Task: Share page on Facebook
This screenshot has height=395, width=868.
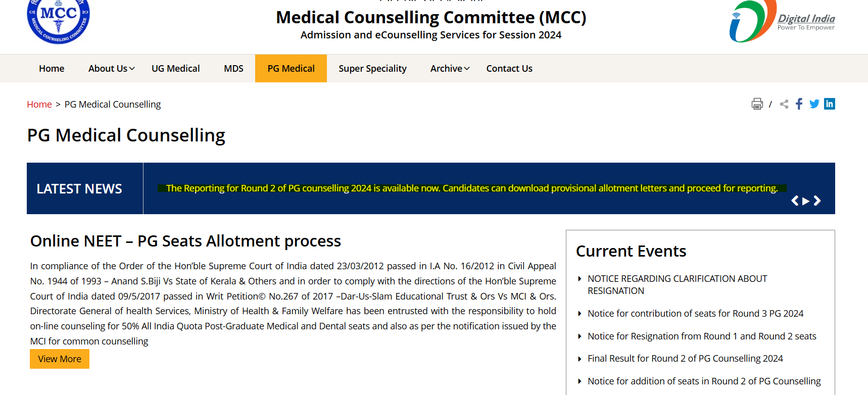Action: pyautogui.click(x=799, y=104)
